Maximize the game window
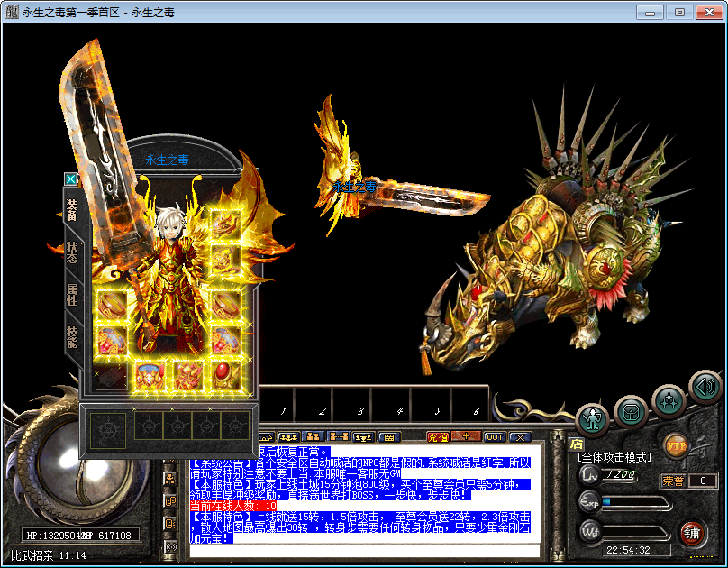 [x=679, y=12]
